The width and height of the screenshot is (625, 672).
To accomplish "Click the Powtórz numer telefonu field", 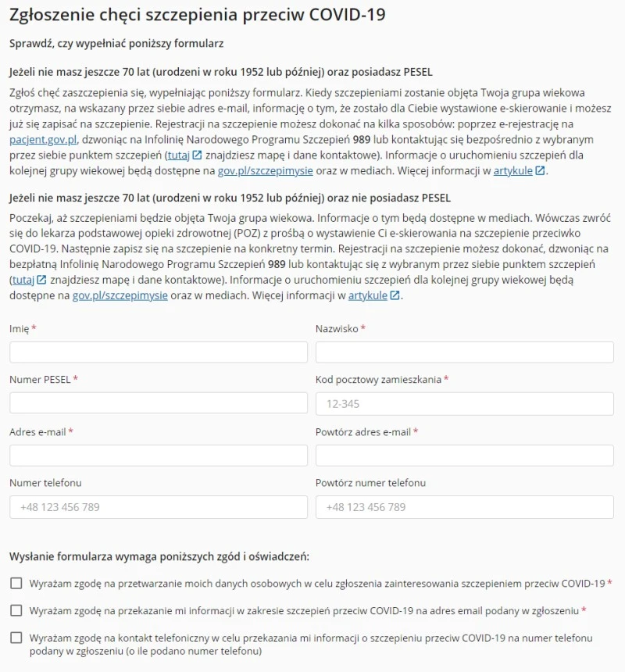I will point(464,507).
